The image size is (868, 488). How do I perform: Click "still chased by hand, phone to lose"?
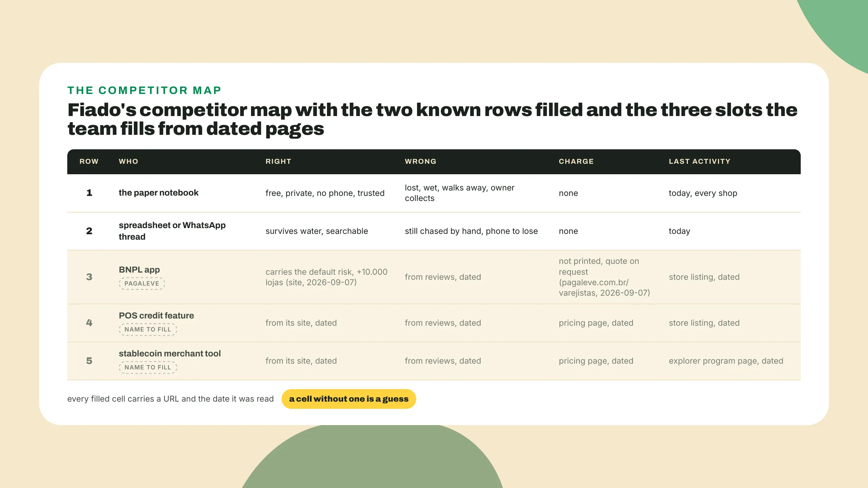coord(471,231)
